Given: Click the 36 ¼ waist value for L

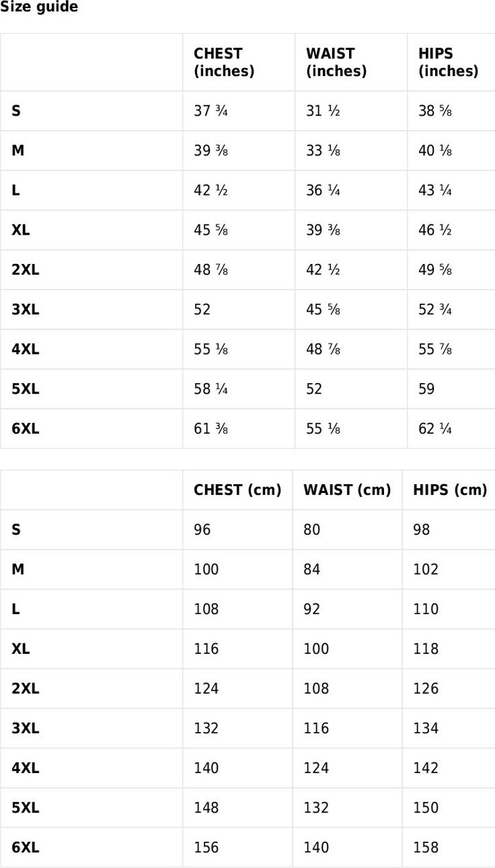Looking at the screenshot, I should click(323, 191).
